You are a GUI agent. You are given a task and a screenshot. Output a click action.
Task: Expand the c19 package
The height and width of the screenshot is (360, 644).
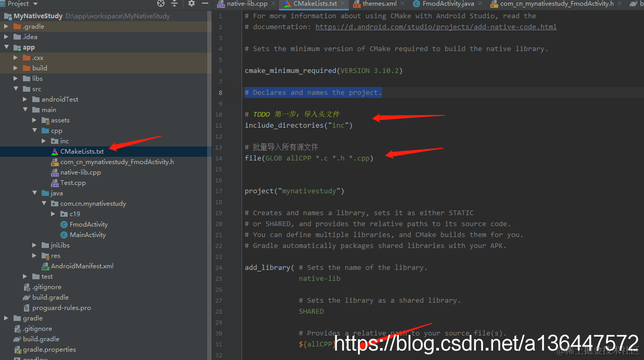[x=53, y=214]
